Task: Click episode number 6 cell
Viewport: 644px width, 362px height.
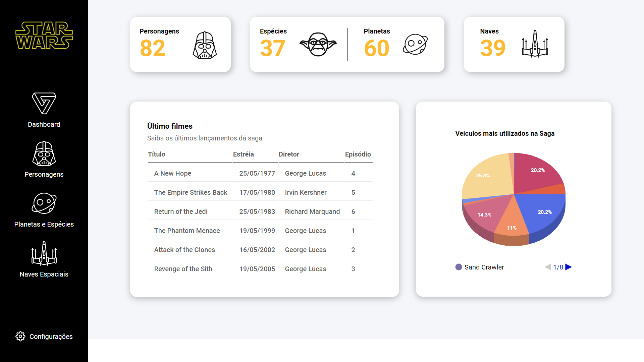Action: coord(353,212)
